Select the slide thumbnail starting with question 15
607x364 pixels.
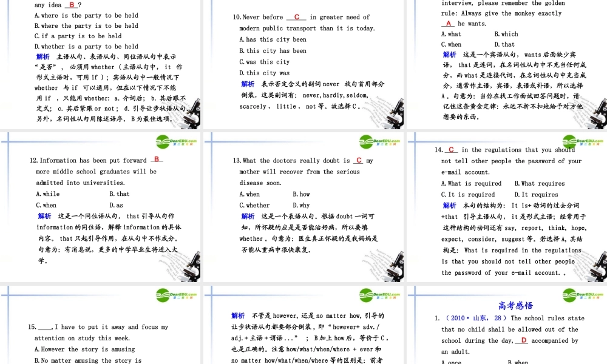click(x=101, y=325)
